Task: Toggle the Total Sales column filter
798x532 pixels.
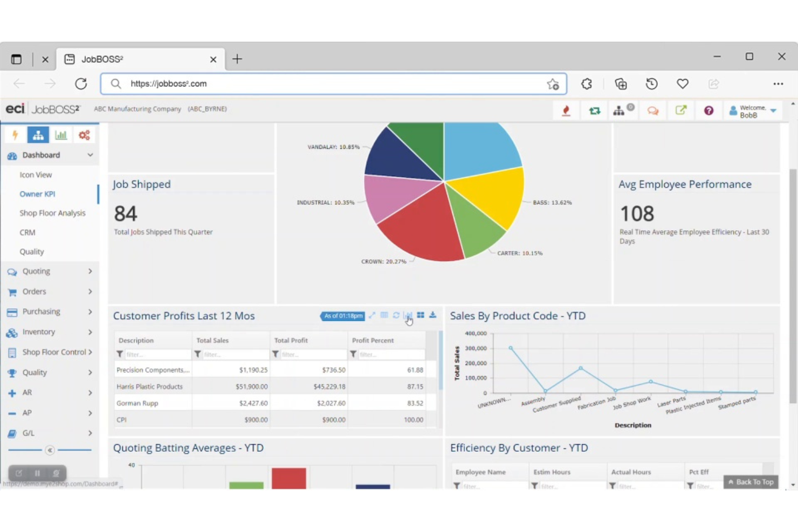Action: (x=198, y=354)
